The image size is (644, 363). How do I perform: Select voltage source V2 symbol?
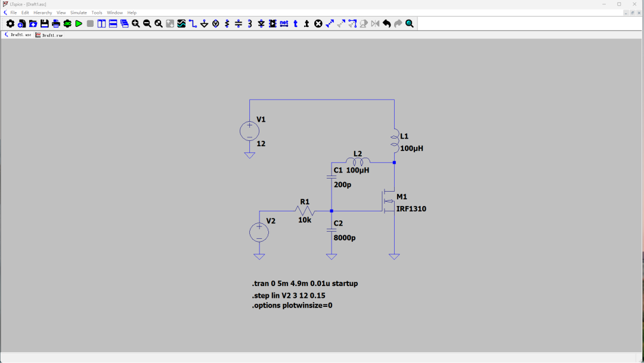[259, 232]
